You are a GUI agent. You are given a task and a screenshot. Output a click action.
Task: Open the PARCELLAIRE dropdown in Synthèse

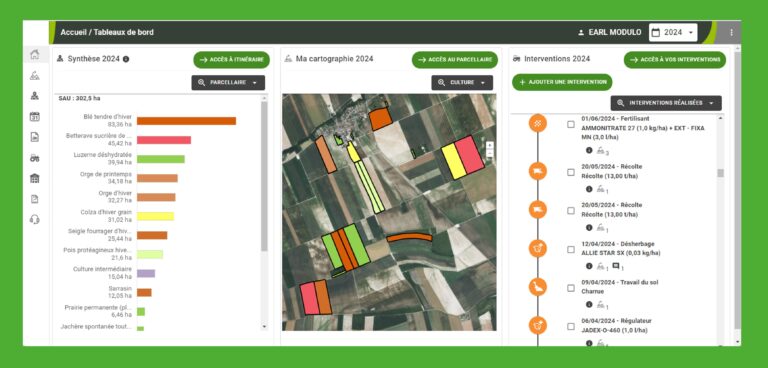click(x=228, y=83)
